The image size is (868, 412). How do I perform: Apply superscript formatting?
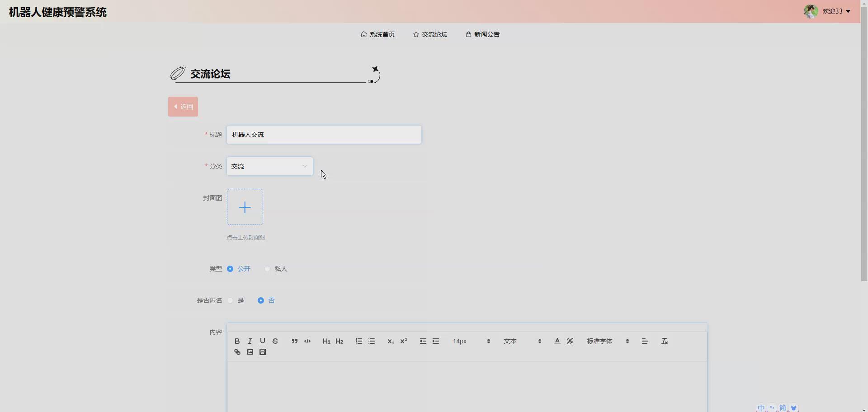pyautogui.click(x=404, y=341)
